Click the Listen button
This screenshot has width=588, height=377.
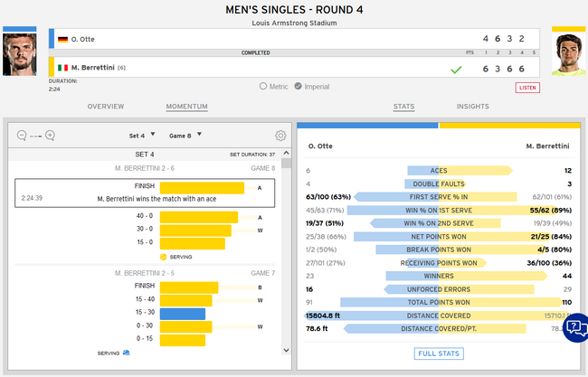[x=527, y=88]
